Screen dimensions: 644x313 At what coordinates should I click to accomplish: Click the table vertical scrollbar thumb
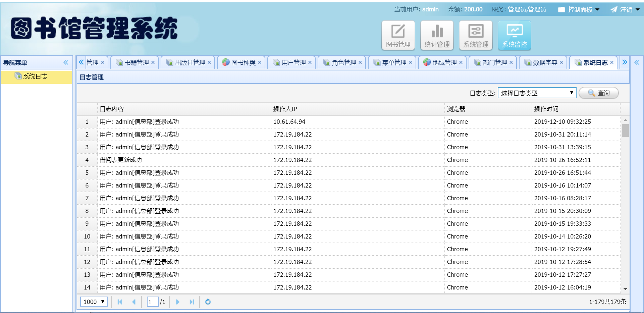(625, 131)
